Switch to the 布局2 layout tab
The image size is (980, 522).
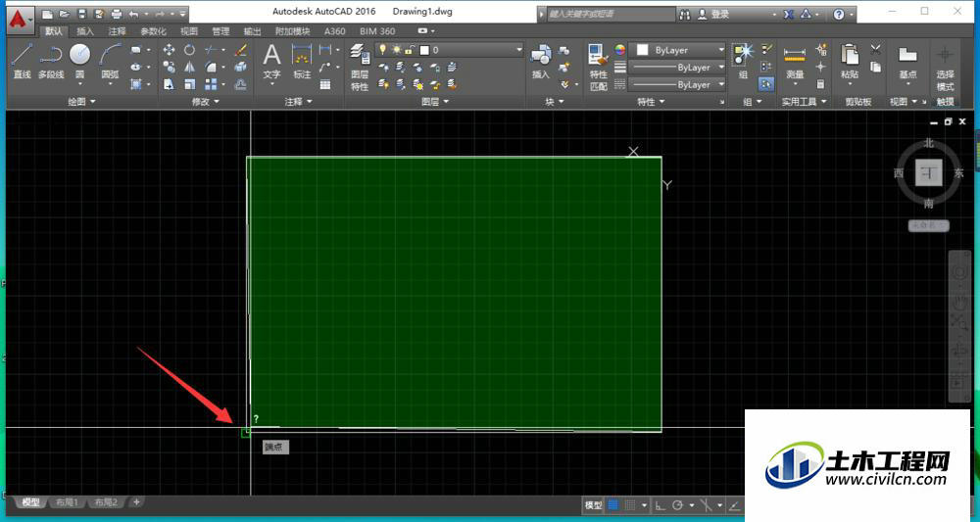click(x=106, y=502)
